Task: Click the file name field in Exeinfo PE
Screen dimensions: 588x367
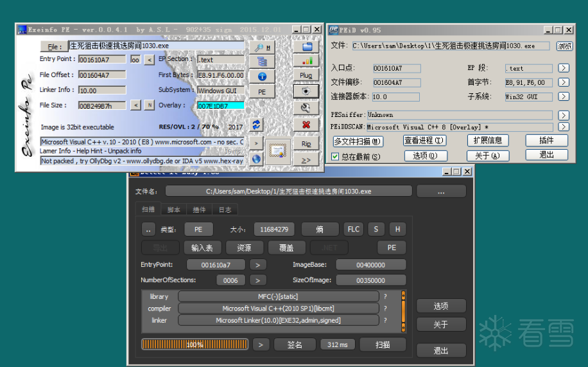Action: (x=157, y=46)
